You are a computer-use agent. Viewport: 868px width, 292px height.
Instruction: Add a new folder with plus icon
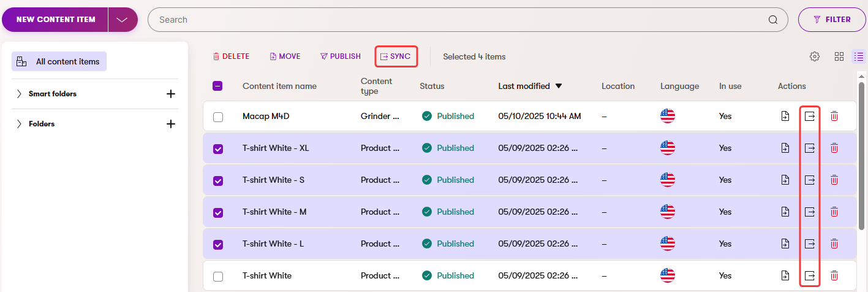[171, 124]
